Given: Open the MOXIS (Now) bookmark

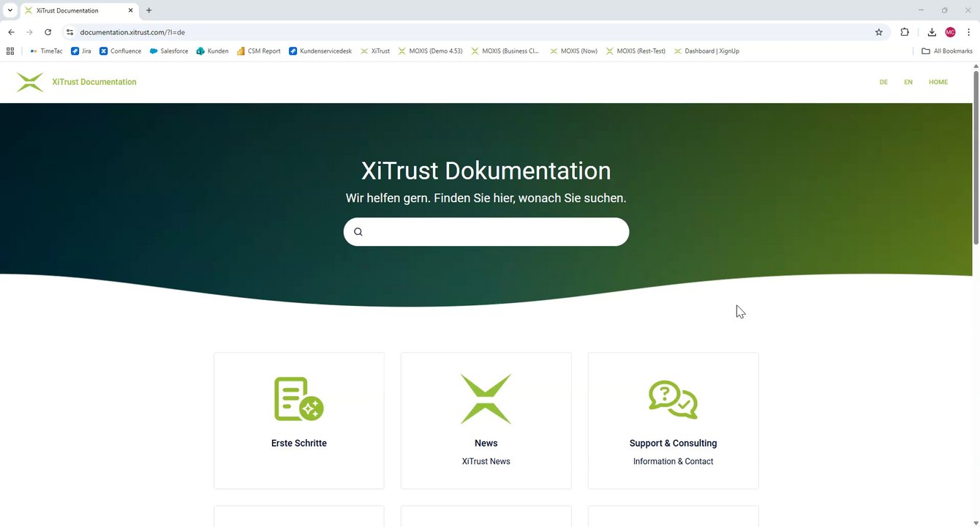Looking at the screenshot, I should pyautogui.click(x=573, y=51).
